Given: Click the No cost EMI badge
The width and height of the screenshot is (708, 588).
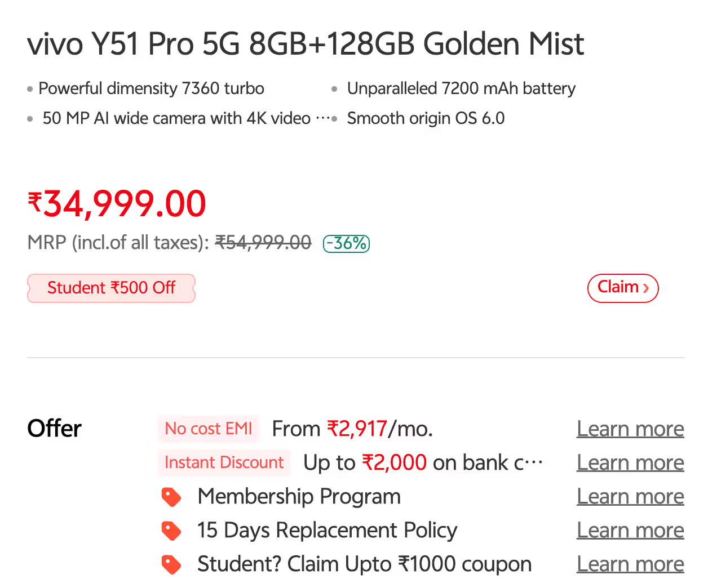Looking at the screenshot, I should [x=208, y=429].
